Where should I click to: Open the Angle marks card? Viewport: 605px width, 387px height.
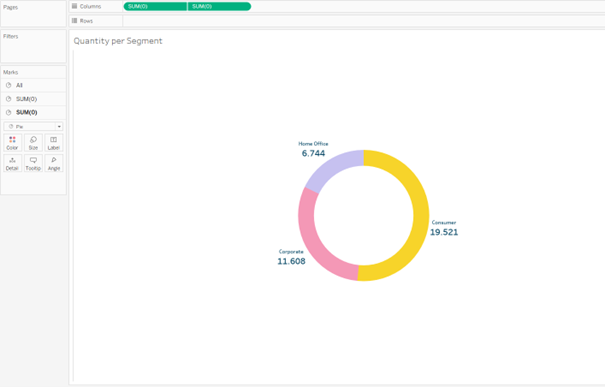pyautogui.click(x=54, y=163)
